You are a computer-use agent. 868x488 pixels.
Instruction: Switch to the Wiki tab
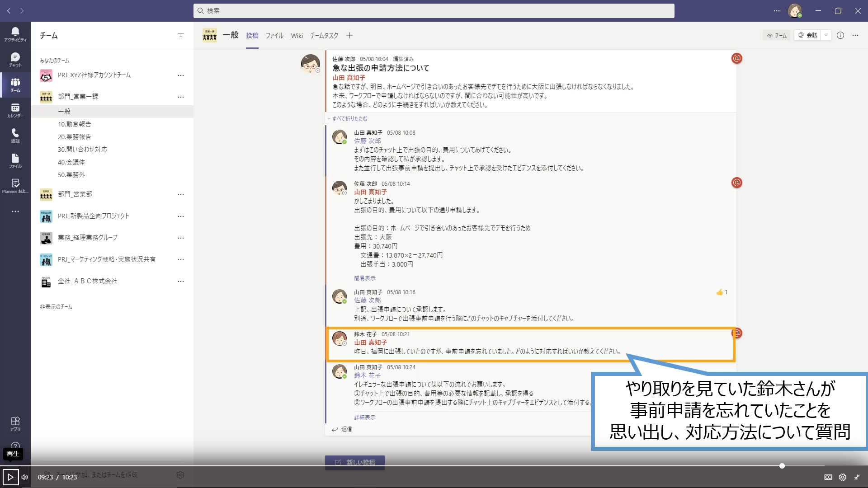[x=297, y=35]
